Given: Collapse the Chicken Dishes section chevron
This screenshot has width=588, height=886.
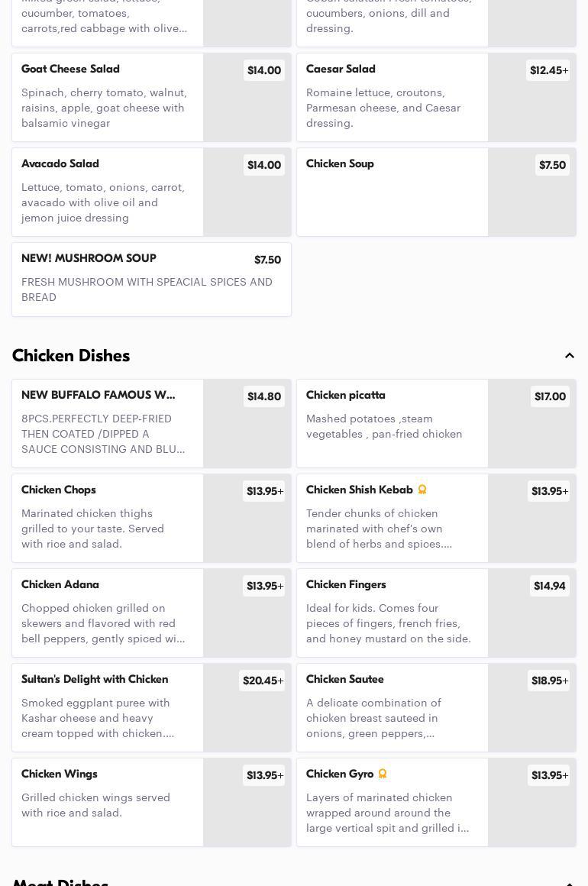Looking at the screenshot, I should 569,356.
